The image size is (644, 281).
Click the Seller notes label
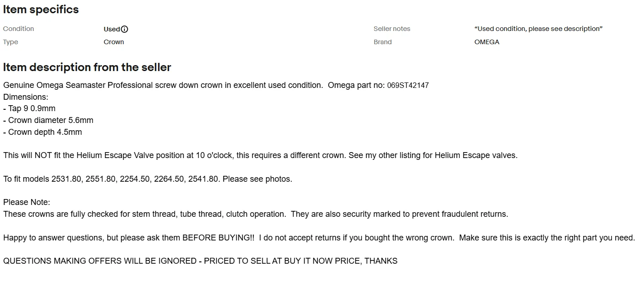click(x=392, y=29)
